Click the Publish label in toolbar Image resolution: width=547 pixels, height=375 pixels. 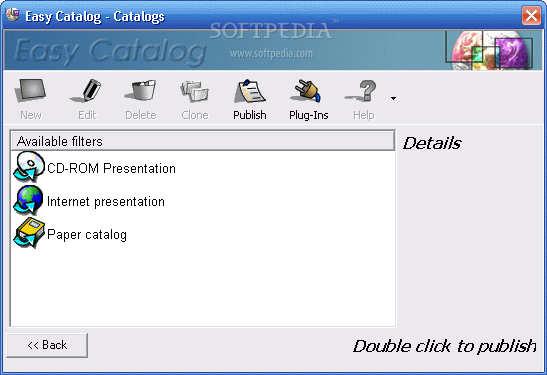250,115
